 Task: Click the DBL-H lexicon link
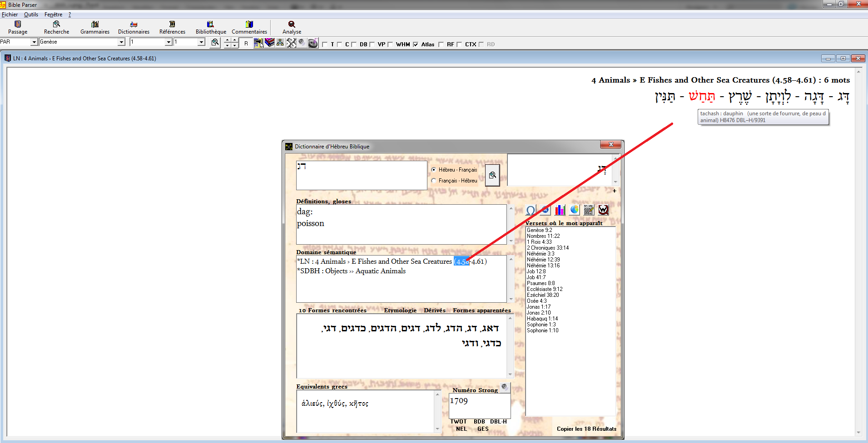[x=498, y=422]
